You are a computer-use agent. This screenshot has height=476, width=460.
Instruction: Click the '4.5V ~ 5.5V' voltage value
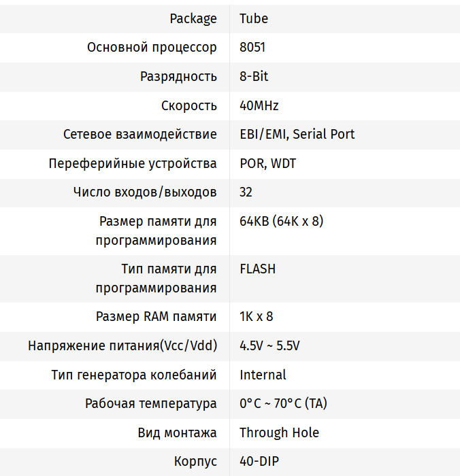[x=269, y=345]
